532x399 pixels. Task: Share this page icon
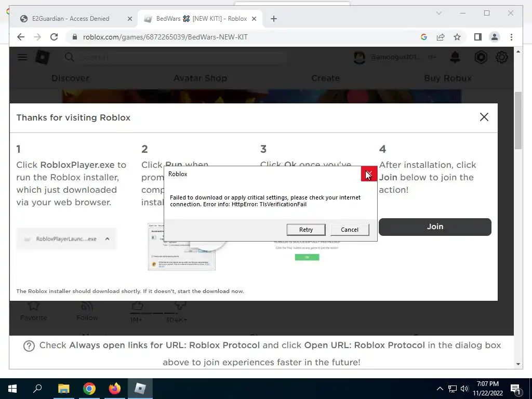pyautogui.click(x=441, y=37)
